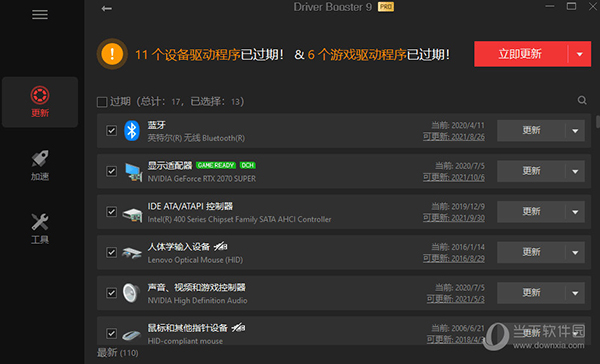The height and width of the screenshot is (364, 600).
Task: Click the HID-compliant mouse text
Action: (185, 341)
